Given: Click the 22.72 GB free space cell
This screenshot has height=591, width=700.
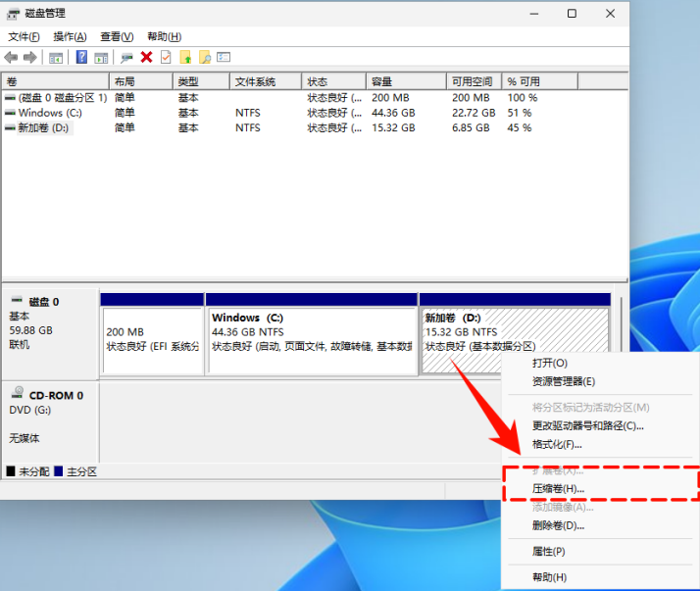Looking at the screenshot, I should (474, 113).
